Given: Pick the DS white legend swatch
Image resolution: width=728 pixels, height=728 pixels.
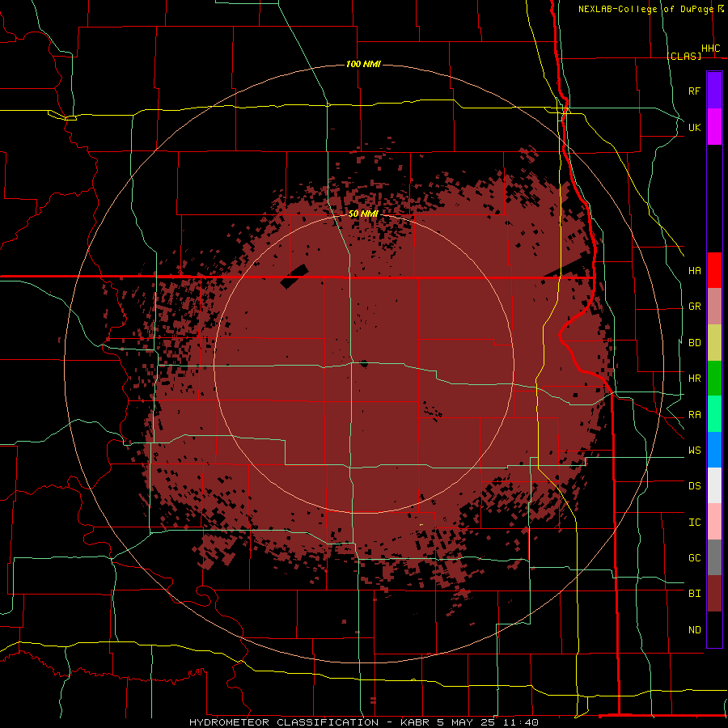Looking at the screenshot, I should [x=714, y=485].
